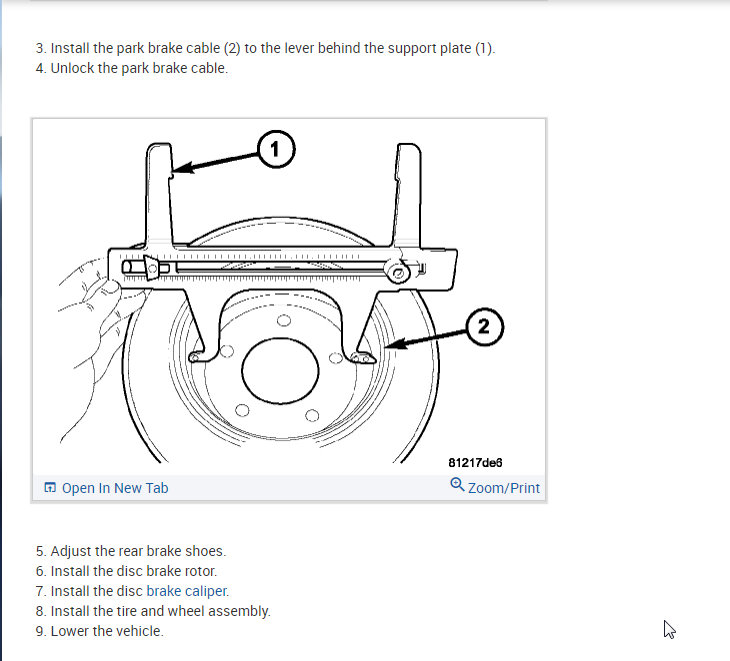Click callout circle number 1 in diagram

pos(276,149)
